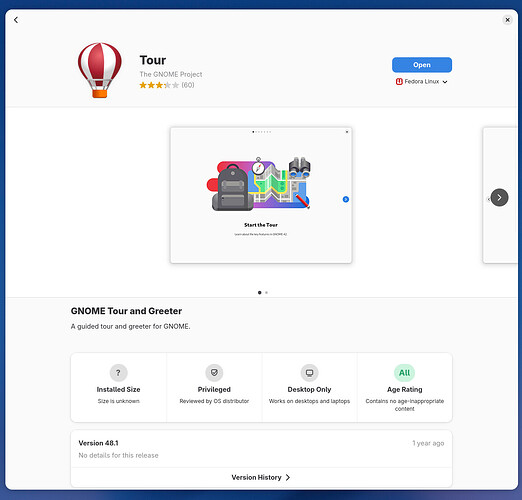The height and width of the screenshot is (500, 522).
Task: Click the Installed Size question mark icon
Action: (118, 373)
